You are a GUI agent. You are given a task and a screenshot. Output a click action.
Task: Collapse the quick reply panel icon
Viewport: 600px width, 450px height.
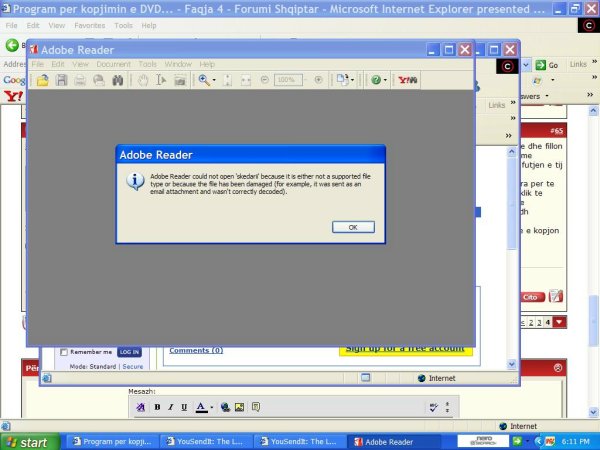point(558,368)
